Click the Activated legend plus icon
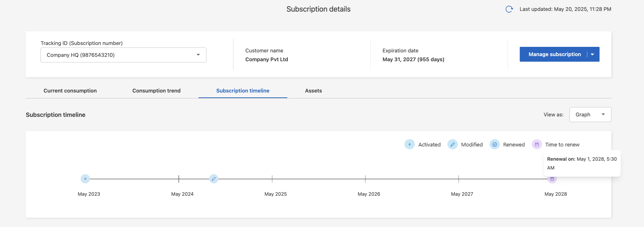Screen dimensions: 644x227 [x=410, y=144]
